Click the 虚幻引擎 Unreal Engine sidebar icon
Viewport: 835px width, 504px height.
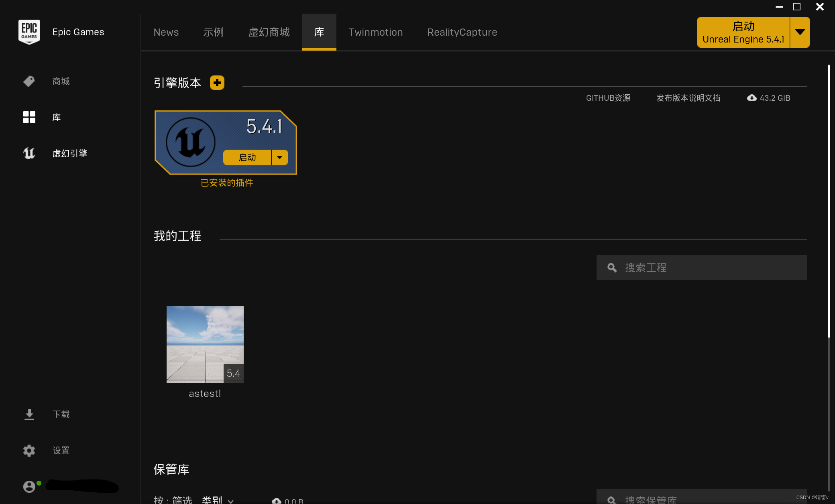coord(29,153)
